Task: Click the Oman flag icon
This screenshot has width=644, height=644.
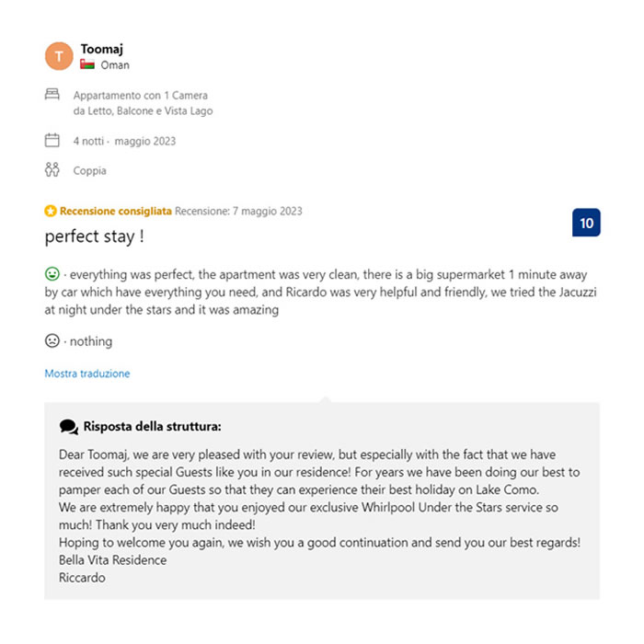Action: tap(87, 64)
